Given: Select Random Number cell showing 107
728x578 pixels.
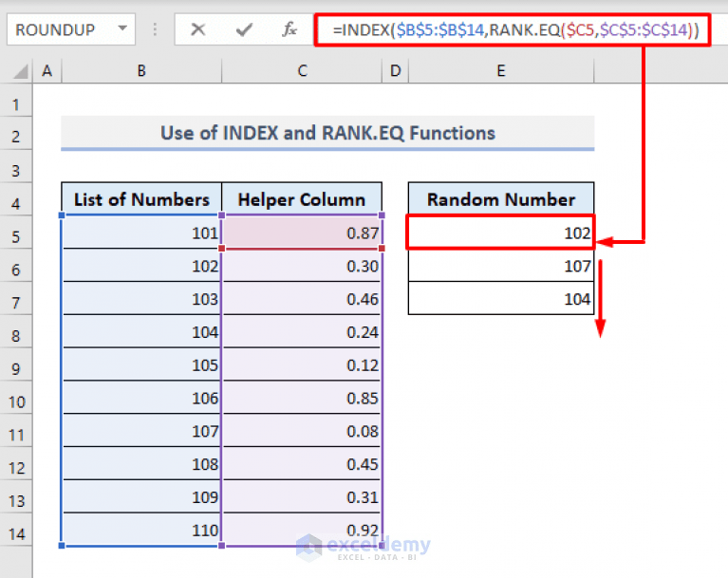Looking at the screenshot, I should coord(501,266).
